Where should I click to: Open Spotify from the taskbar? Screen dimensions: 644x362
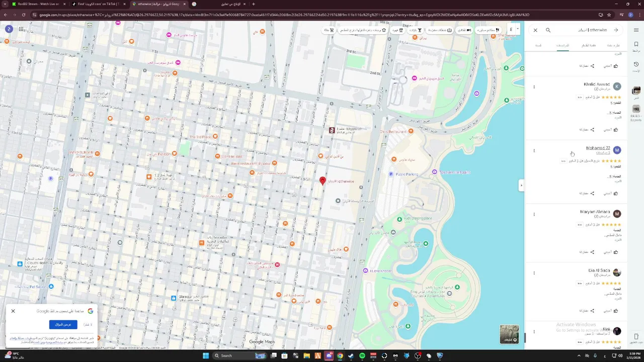(362, 356)
